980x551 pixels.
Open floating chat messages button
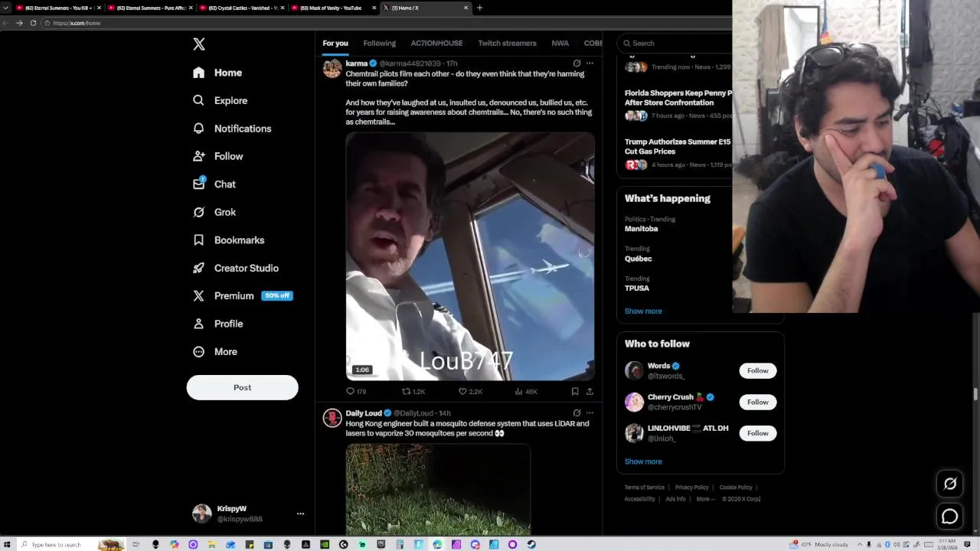(950, 517)
